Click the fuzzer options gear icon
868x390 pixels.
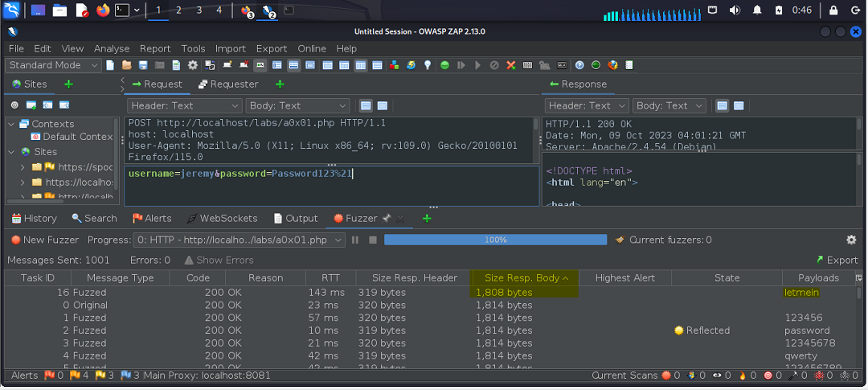(x=851, y=240)
